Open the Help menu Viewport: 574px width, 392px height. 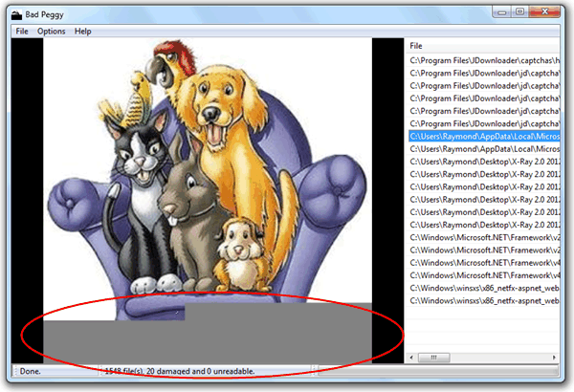(x=82, y=32)
